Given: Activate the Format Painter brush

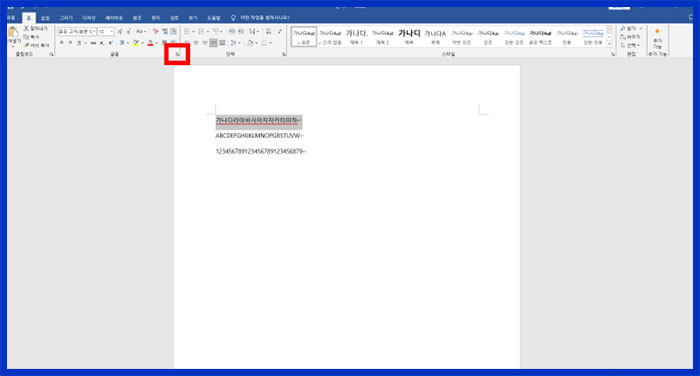Looking at the screenshot, I should point(27,45).
